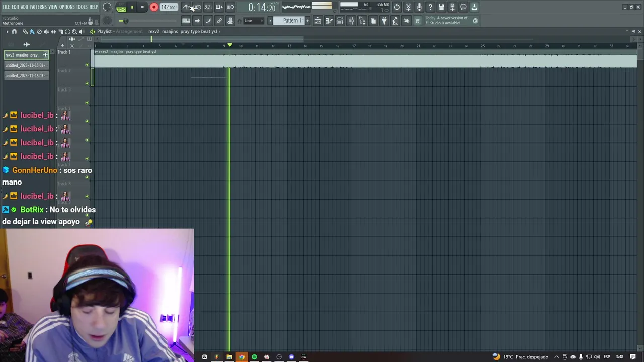
Task: Open the shopping cart content library icon
Action: click(x=417, y=21)
